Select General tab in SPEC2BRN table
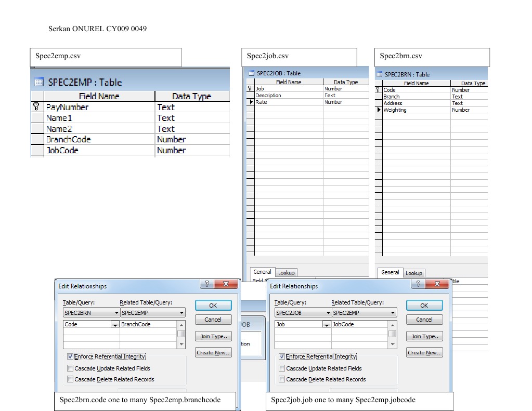This screenshot has width=532, height=411. coord(390,272)
